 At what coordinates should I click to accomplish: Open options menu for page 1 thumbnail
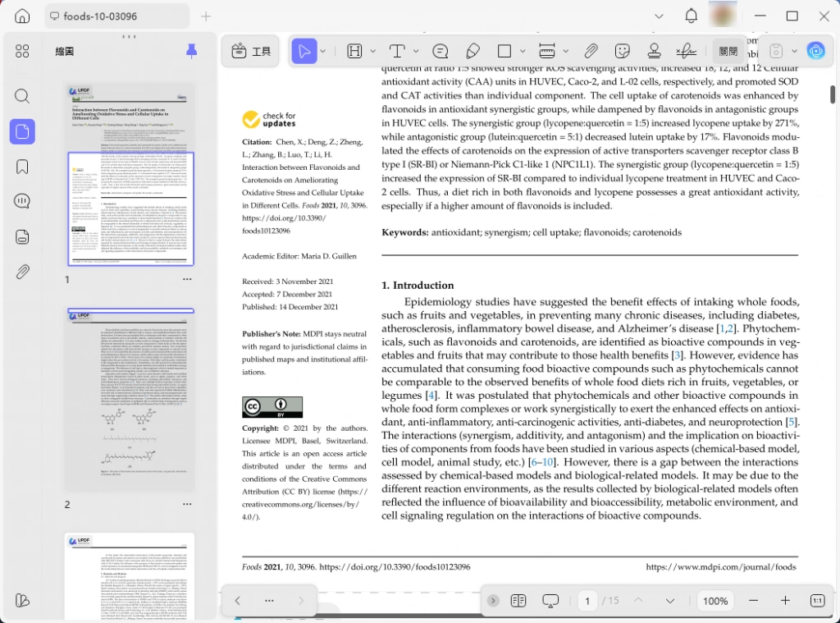(187, 279)
